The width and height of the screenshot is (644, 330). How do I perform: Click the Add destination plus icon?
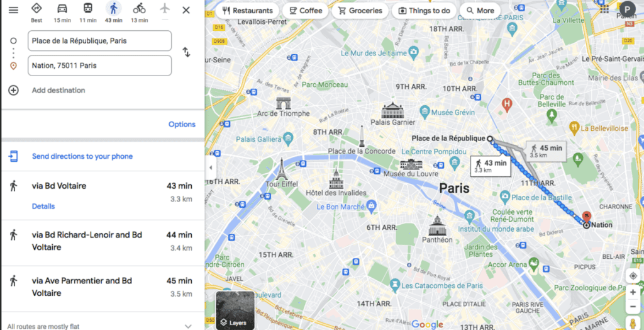coord(14,91)
